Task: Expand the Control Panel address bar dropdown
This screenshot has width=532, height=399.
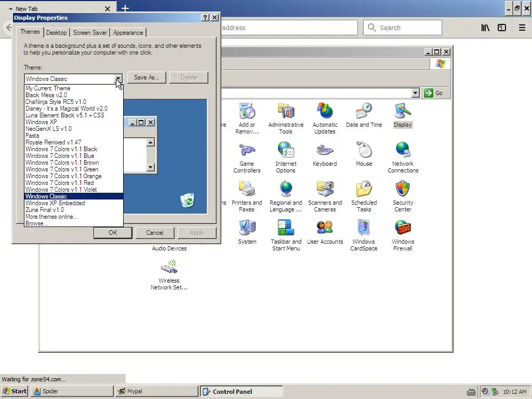Action: click(415, 93)
